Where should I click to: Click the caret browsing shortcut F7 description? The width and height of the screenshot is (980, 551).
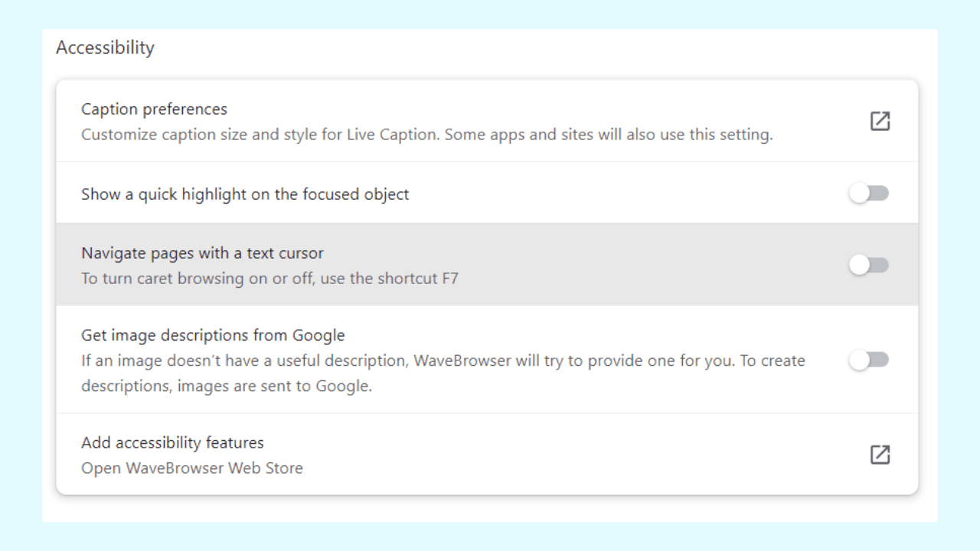click(x=269, y=278)
